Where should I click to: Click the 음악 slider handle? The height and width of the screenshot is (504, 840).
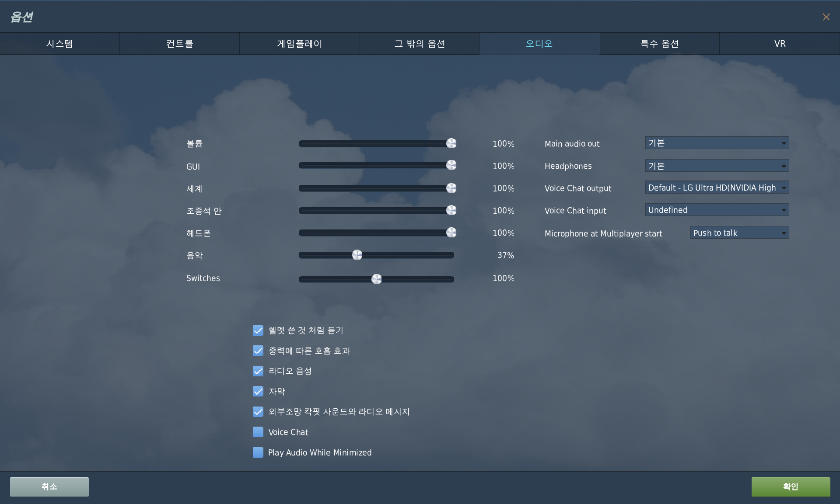point(357,255)
